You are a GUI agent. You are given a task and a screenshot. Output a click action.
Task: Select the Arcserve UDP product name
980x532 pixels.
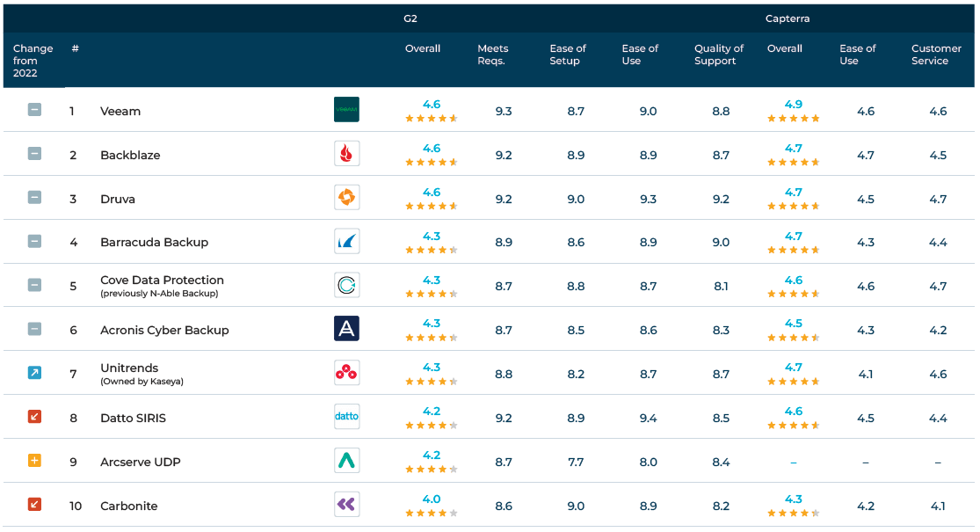[140, 462]
